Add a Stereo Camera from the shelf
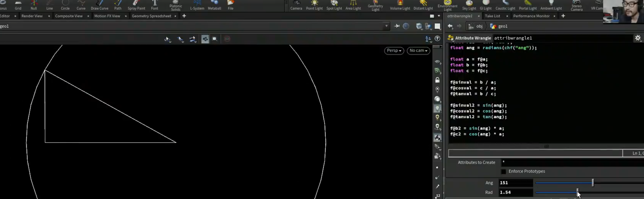The height and width of the screenshot is (199, 644). point(576,6)
